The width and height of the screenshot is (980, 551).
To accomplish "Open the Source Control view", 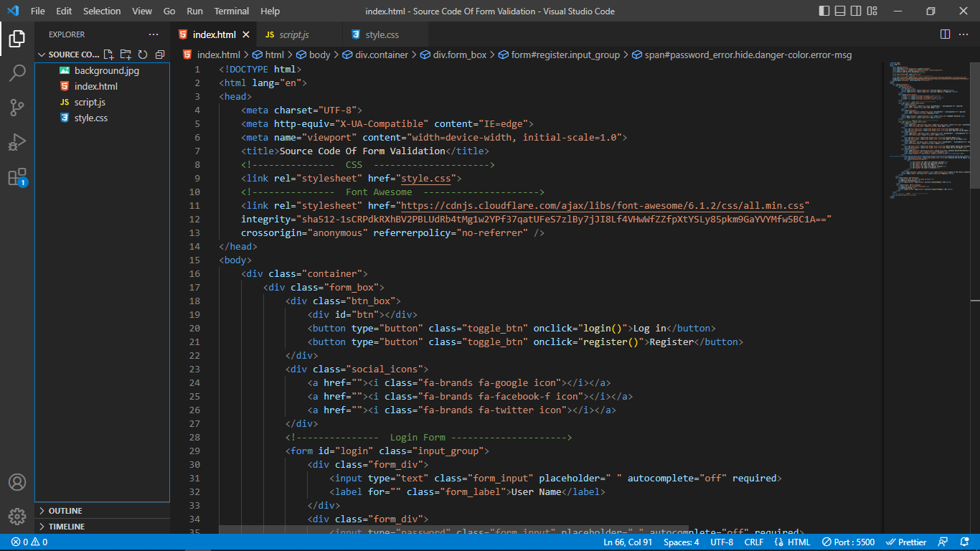I will [x=17, y=108].
